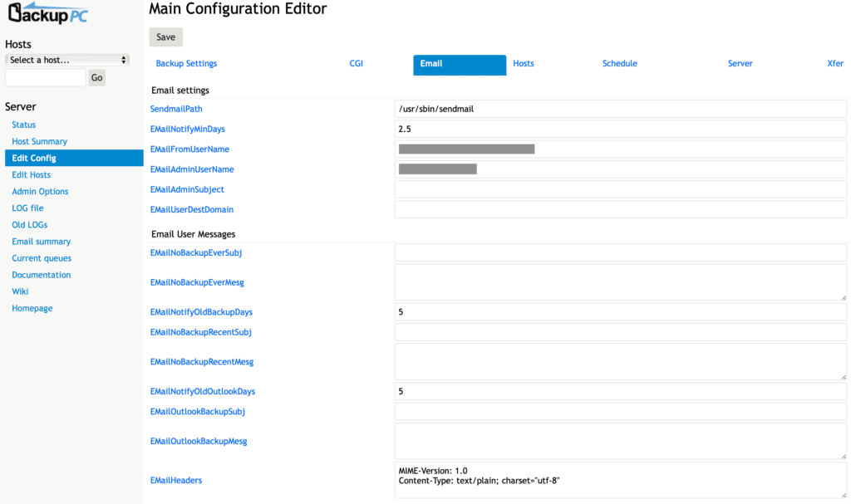Image resolution: width=851 pixels, height=504 pixels.
Task: Open the host selection dropdown
Action: [x=67, y=60]
